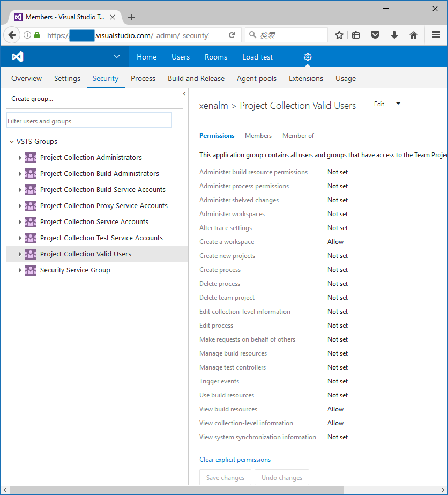Click the Project Collection Valid Users group icon

[31, 254]
